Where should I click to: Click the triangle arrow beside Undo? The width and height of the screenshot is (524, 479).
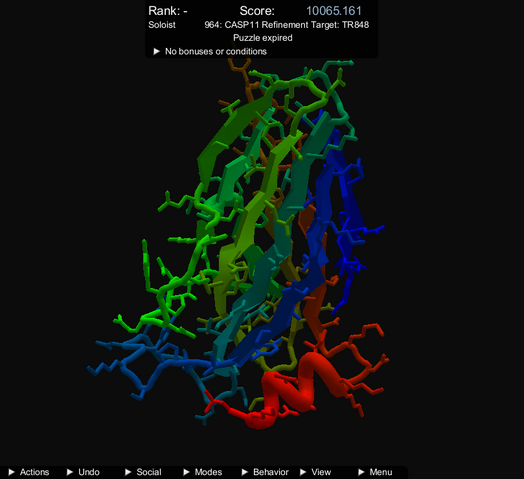tap(70, 472)
